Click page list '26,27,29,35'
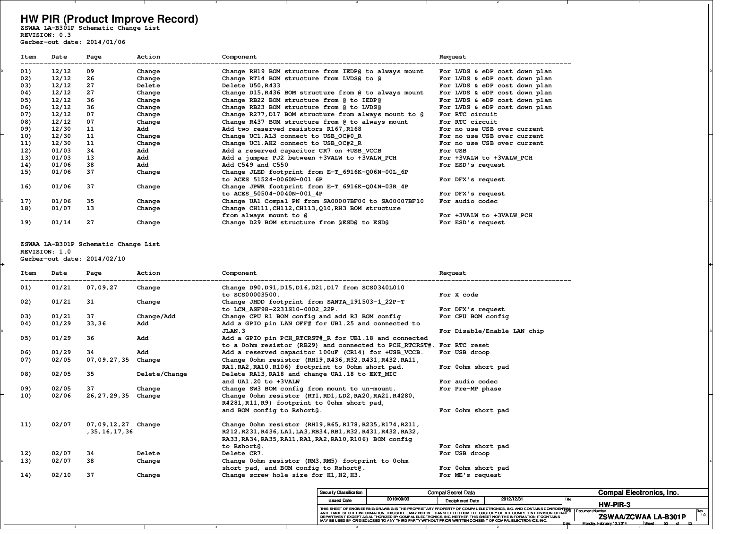 pyautogui.click(x=107, y=396)
